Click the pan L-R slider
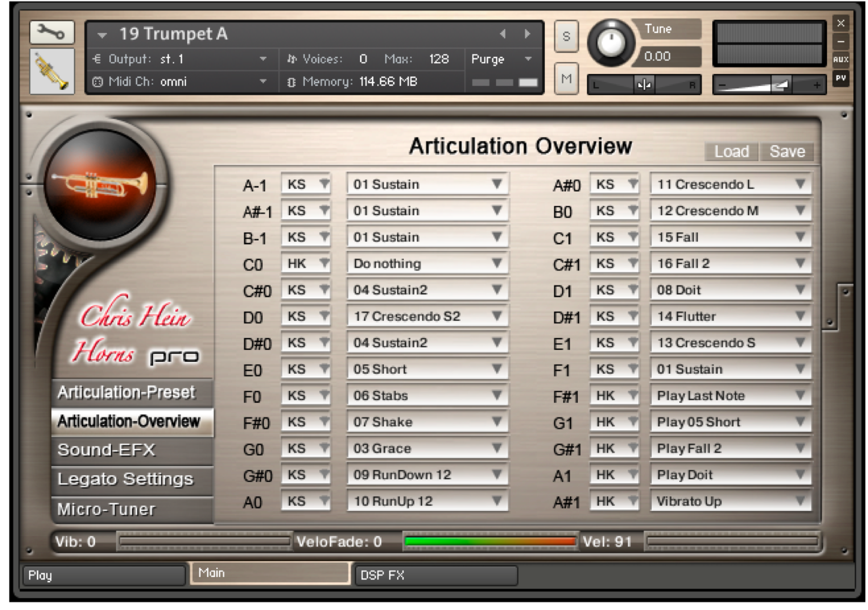This screenshot has width=868, height=610. [x=644, y=85]
